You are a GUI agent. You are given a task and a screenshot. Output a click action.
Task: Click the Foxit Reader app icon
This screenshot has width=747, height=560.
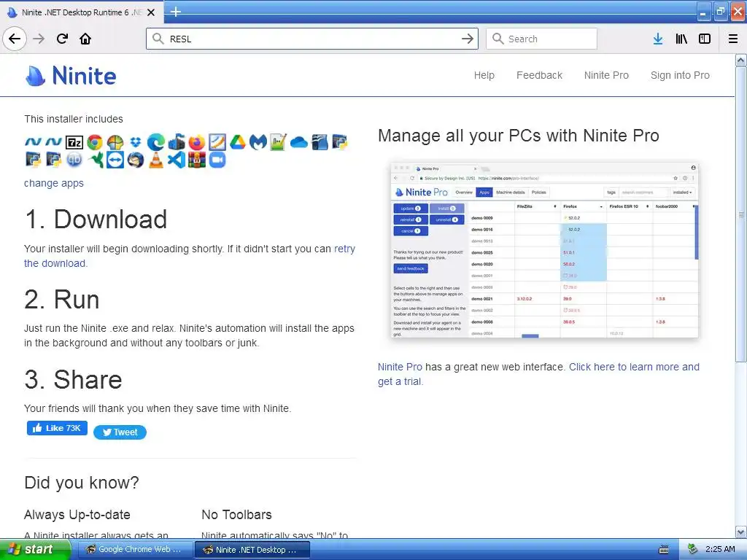point(217,142)
